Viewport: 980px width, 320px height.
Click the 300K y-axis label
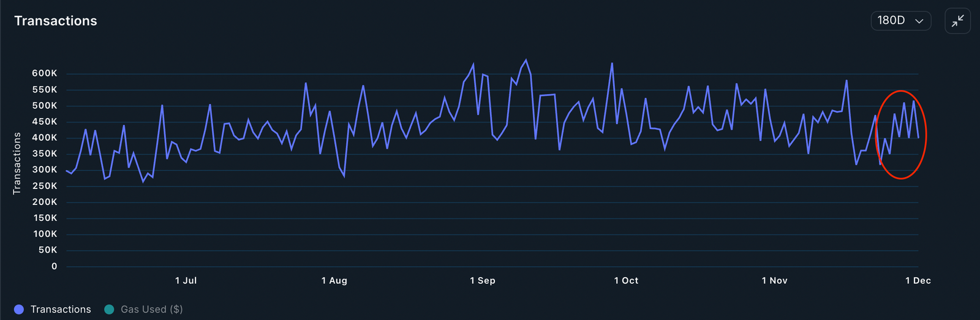point(45,170)
